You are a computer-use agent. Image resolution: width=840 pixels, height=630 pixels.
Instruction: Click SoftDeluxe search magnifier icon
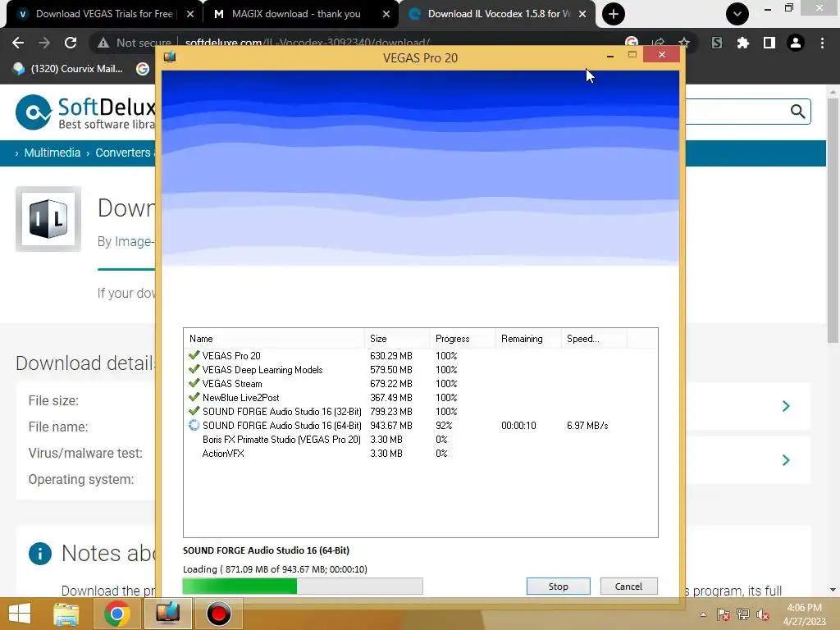point(797,112)
